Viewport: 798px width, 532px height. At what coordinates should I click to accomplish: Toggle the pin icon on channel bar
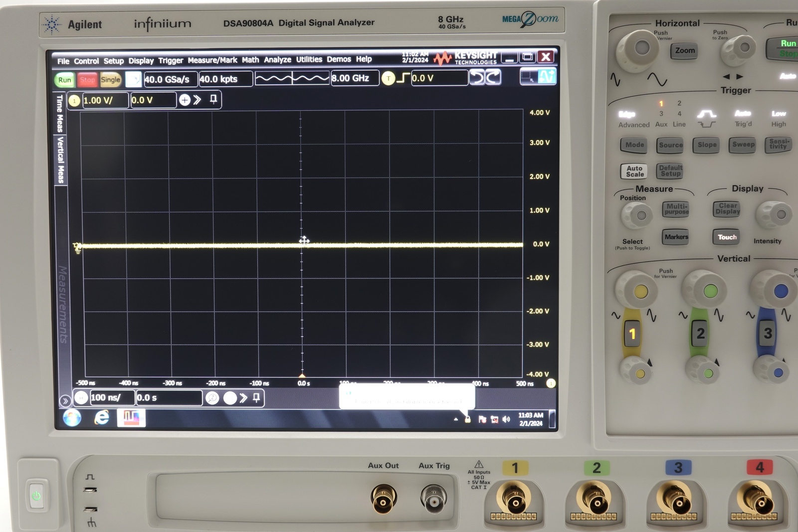pyautogui.click(x=213, y=99)
